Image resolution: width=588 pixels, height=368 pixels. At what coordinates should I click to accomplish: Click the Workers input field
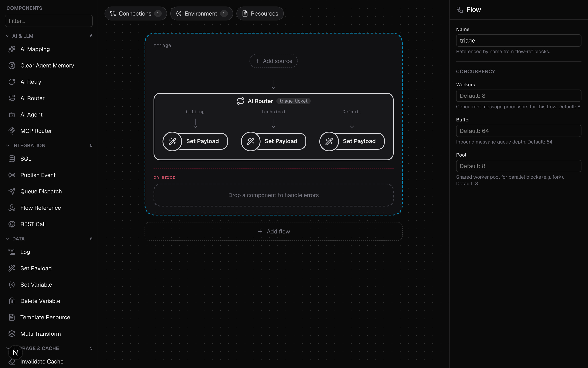pyautogui.click(x=519, y=96)
